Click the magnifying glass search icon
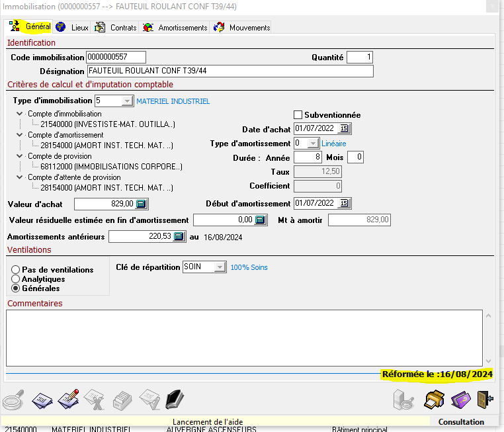This screenshot has height=432, width=504. point(13,400)
